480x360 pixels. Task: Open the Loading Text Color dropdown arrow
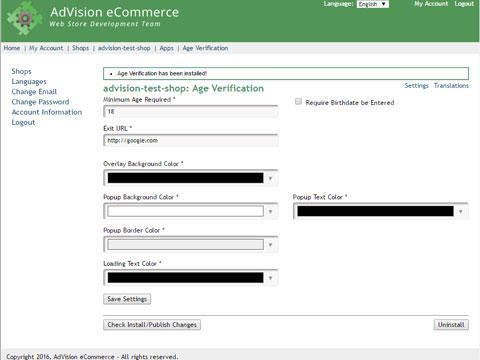pos(270,278)
